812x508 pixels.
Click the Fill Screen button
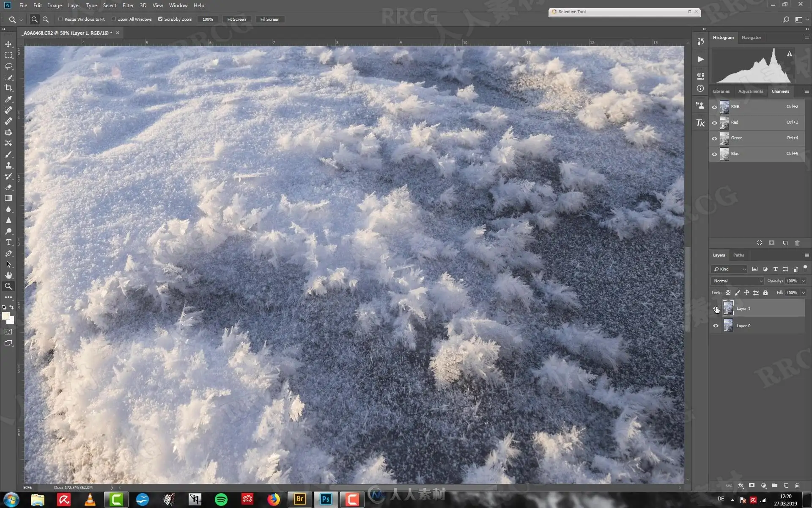(x=270, y=19)
